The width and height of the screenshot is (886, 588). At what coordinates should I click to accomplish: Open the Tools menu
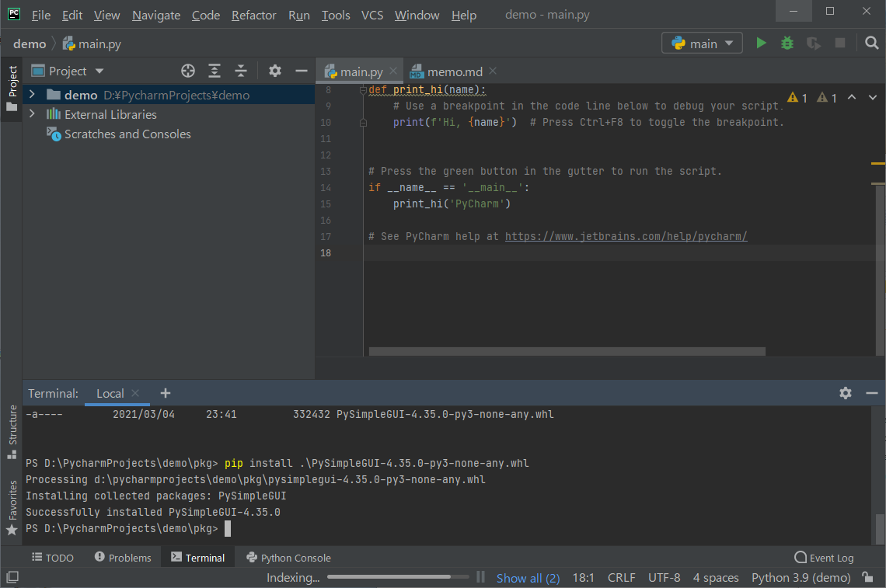coord(336,16)
